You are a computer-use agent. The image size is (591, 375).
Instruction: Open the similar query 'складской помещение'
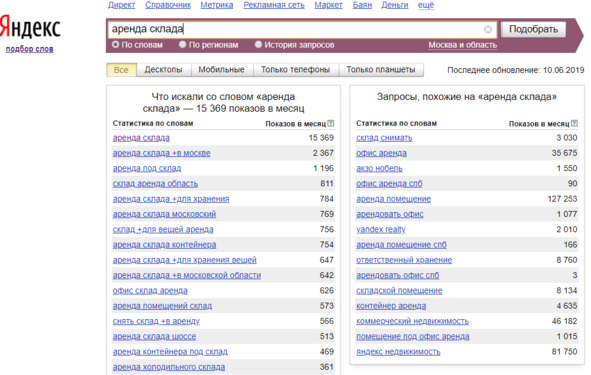click(x=400, y=291)
